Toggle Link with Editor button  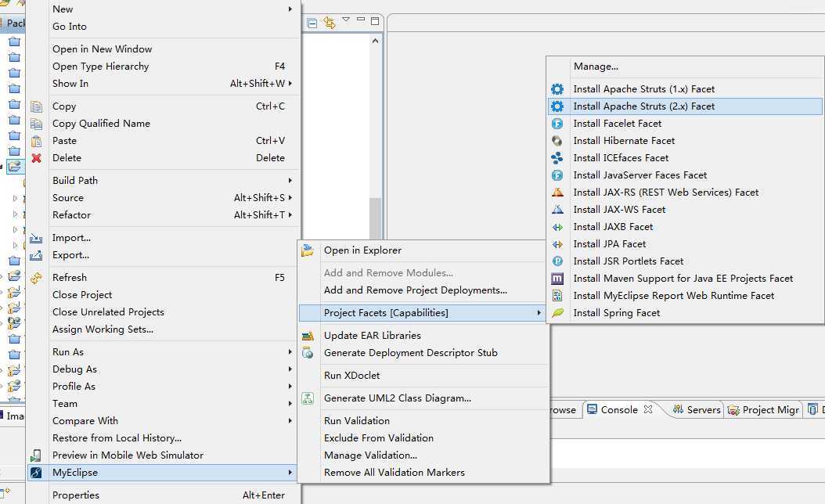[330, 23]
